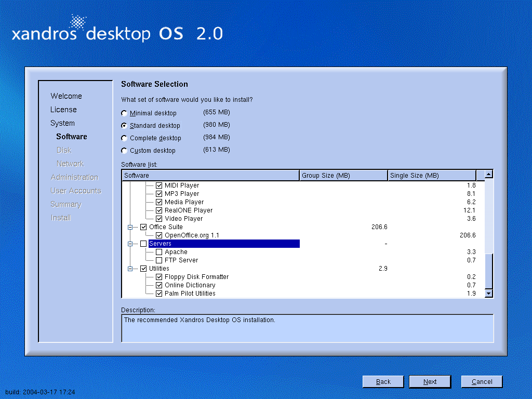Screen dimensions: 532x399
Task: Uncheck the OpenOffice.org 1.1 checkbox
Action: point(159,235)
